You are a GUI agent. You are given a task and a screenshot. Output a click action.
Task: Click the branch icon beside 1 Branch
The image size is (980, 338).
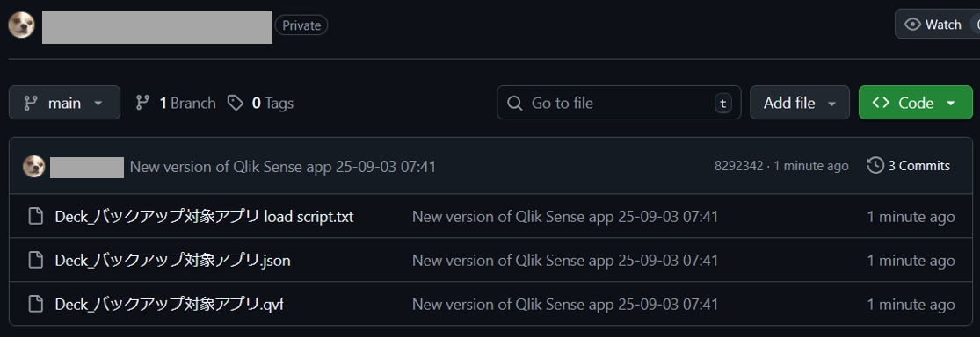[142, 103]
